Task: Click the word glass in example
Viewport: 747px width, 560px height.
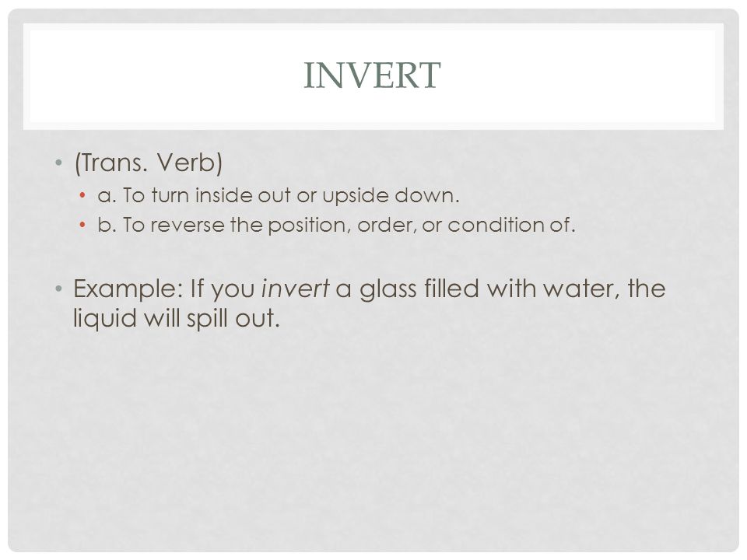Action: (388, 289)
